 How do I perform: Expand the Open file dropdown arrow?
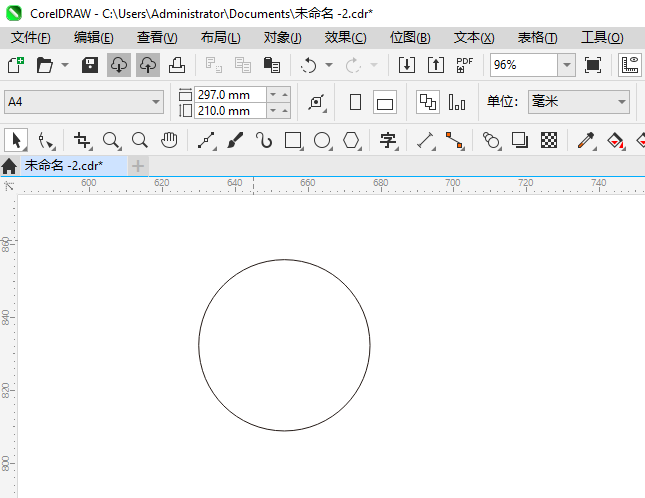65,65
